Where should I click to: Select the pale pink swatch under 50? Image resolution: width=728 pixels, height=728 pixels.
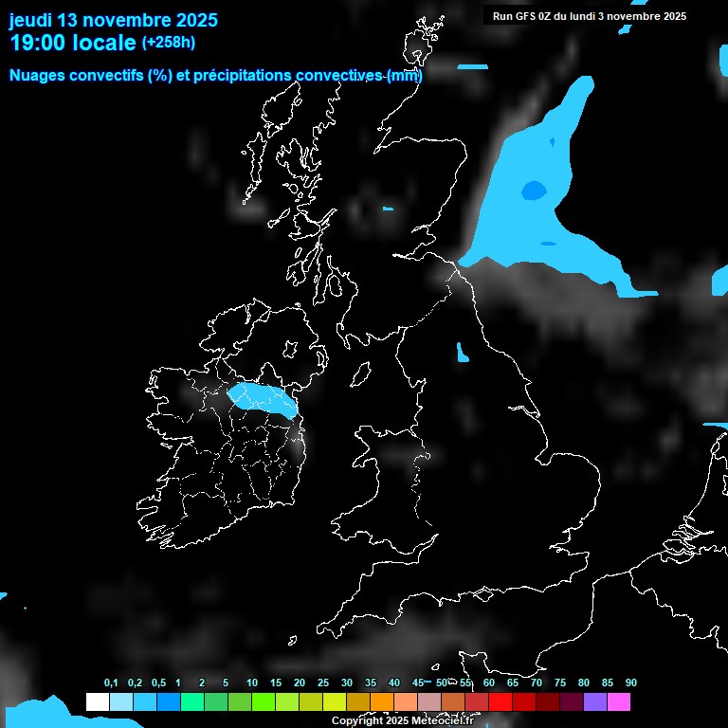[x=429, y=702]
